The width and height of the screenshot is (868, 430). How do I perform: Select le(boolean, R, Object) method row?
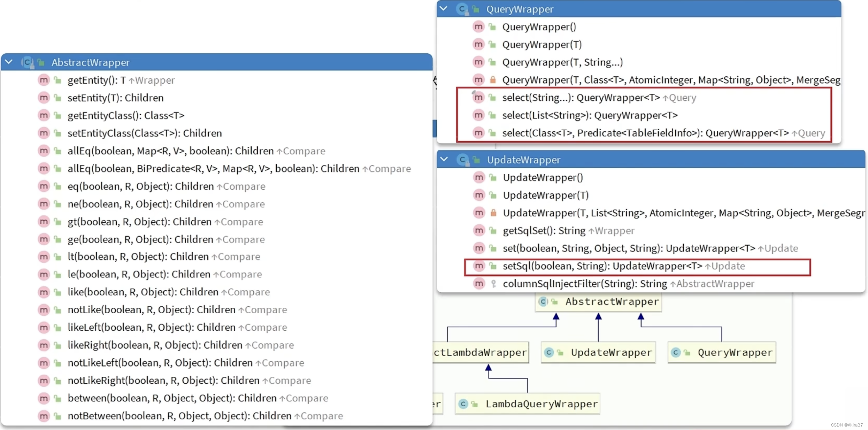[x=217, y=274]
